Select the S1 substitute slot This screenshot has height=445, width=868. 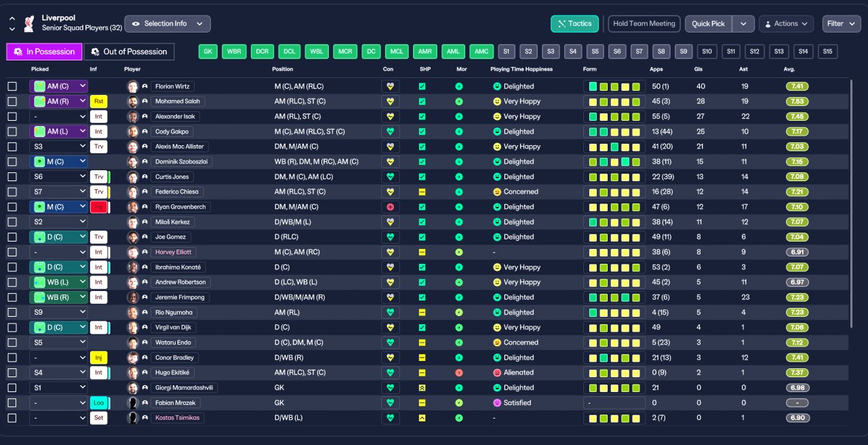[507, 52]
